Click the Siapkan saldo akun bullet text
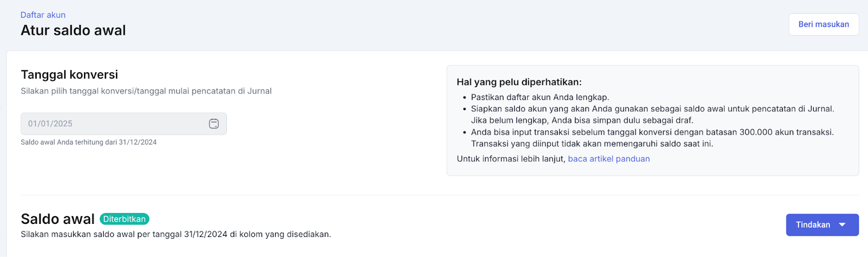 652,109
